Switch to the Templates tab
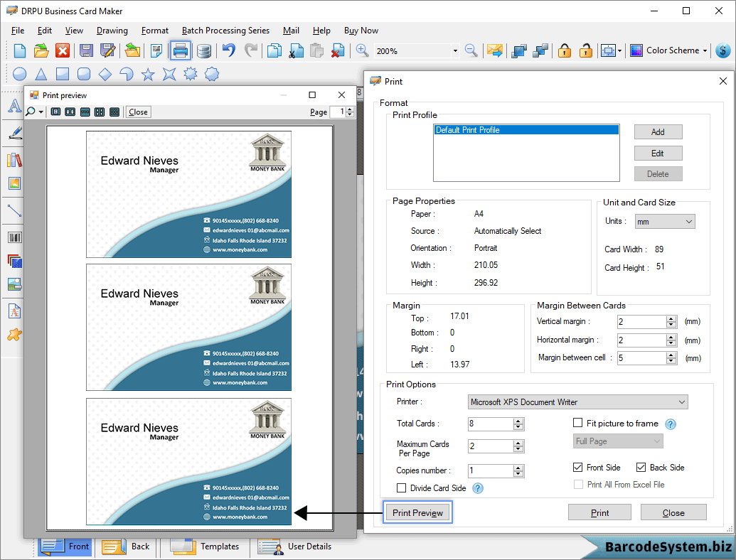The height and width of the screenshot is (560, 736). (x=205, y=546)
